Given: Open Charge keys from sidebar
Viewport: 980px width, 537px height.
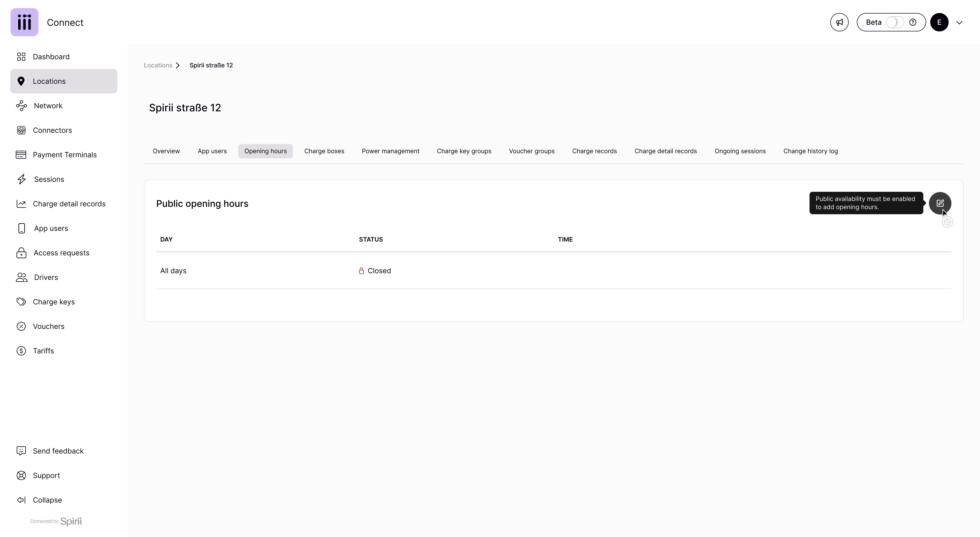Looking at the screenshot, I should tap(54, 302).
